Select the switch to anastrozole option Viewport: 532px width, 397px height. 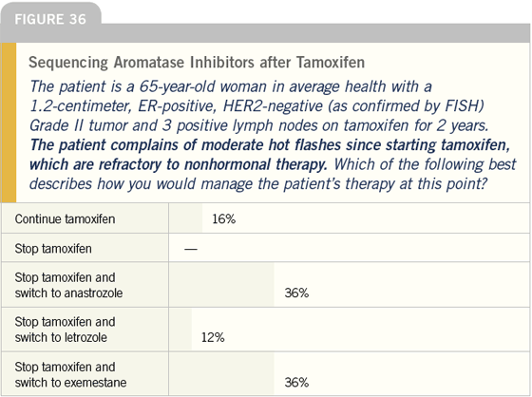pyautogui.click(x=68, y=285)
